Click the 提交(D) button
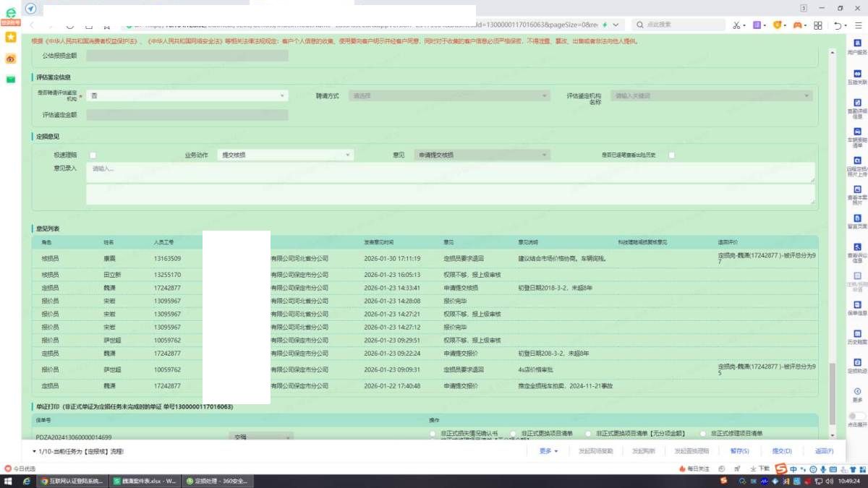Image resolution: width=868 pixels, height=488 pixels. pyautogui.click(x=782, y=451)
